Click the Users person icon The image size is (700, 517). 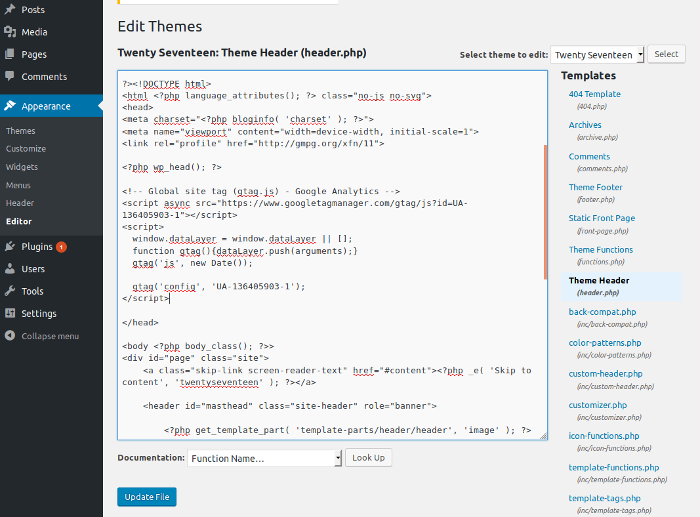click(x=10, y=269)
